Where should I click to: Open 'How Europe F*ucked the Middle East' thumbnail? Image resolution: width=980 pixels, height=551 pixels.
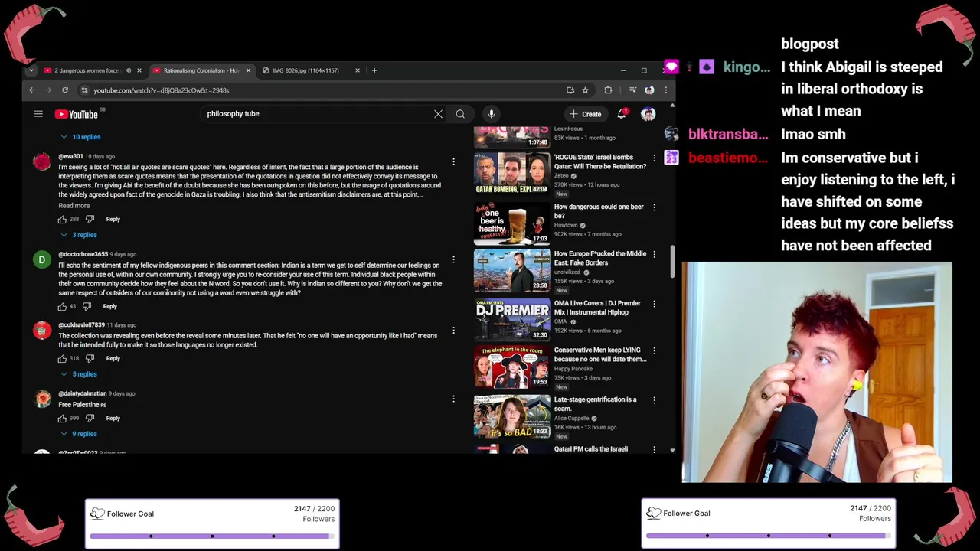click(512, 269)
